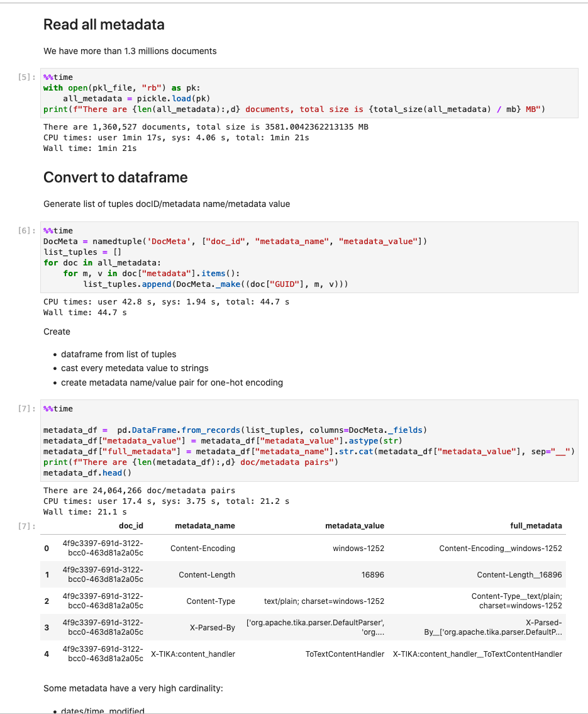Click the 'Read all metadata' heading
Image resolution: width=588 pixels, height=714 pixels.
click(x=104, y=25)
